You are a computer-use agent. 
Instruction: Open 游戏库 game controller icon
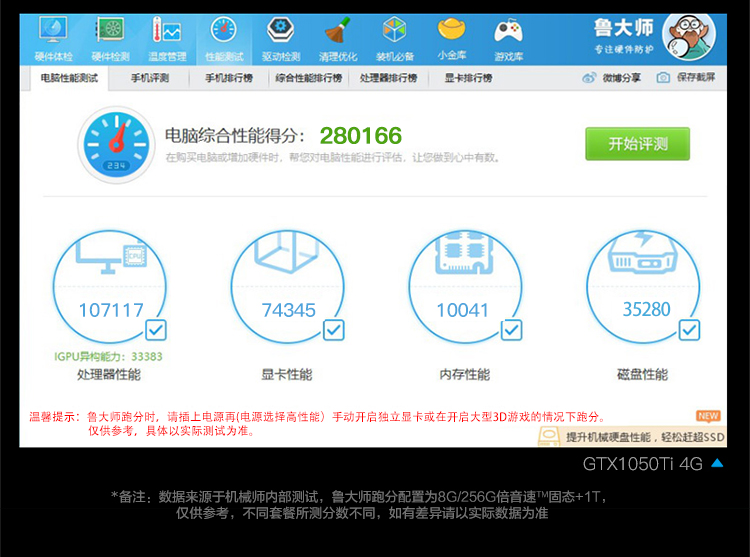(x=508, y=31)
